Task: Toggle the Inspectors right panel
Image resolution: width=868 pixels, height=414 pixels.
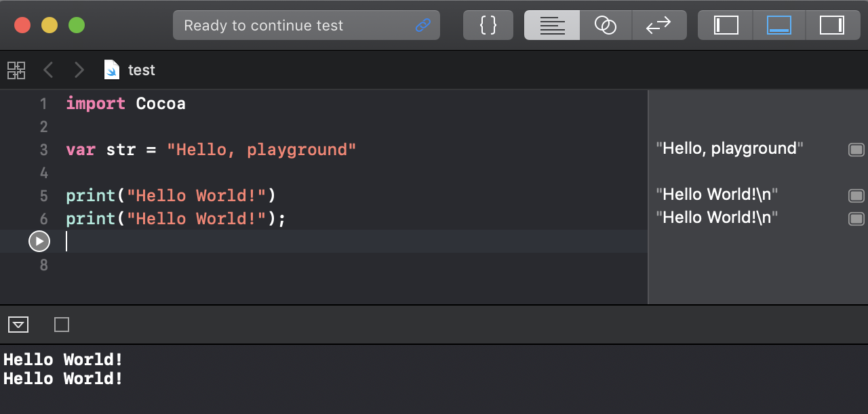Action: point(832,25)
